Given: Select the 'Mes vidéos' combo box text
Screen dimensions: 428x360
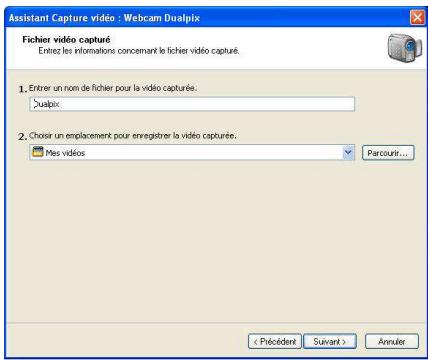Looking at the screenshot, I should pyautogui.click(x=65, y=153).
